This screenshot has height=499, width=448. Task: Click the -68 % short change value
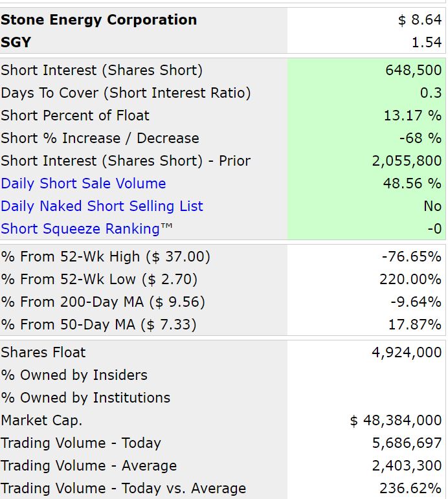420,138
